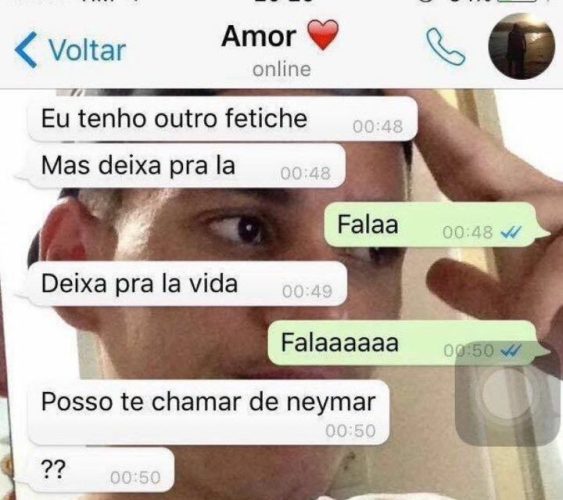Image resolution: width=563 pixels, height=500 pixels.
Task: Select the Eu tenho outro fetiche message
Action: pos(223,119)
